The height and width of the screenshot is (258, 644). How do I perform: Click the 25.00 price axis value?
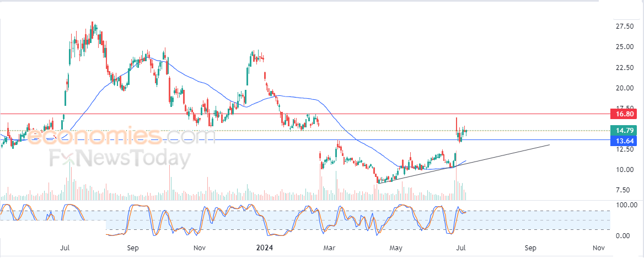click(x=624, y=47)
